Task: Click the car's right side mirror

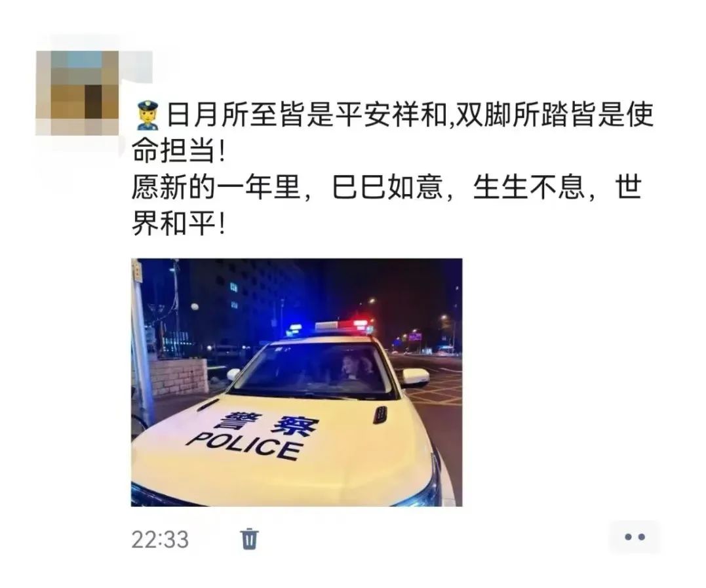Action: 415,378
